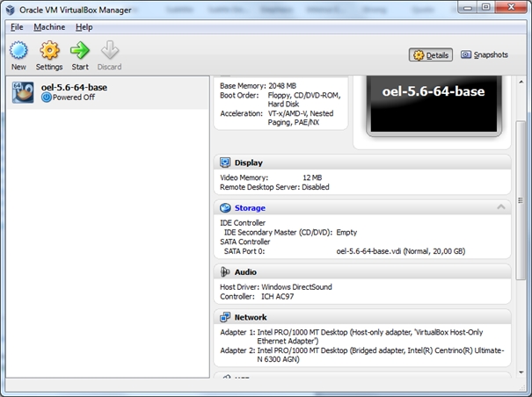Click the 'Floppy, CD/DVD-ROM' boot order text
The width and height of the screenshot is (532, 397).
coord(304,95)
